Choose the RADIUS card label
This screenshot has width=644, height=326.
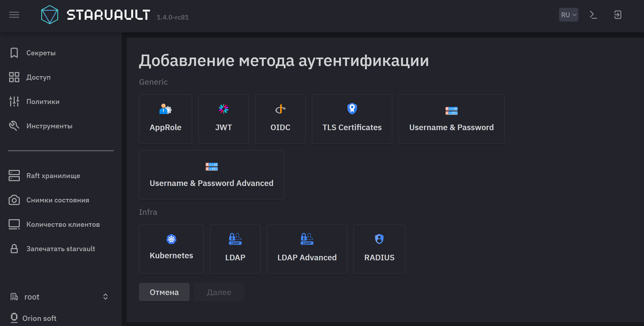379,257
